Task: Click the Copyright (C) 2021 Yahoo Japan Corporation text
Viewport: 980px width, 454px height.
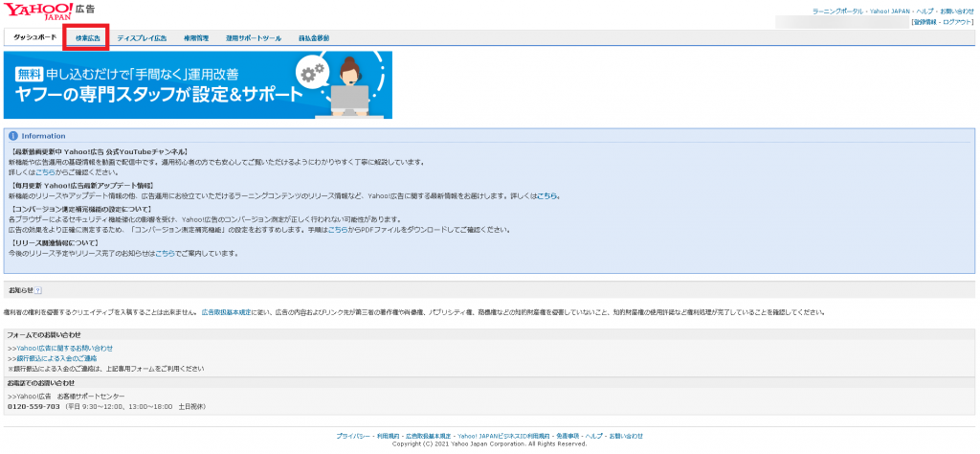Action: [489, 444]
